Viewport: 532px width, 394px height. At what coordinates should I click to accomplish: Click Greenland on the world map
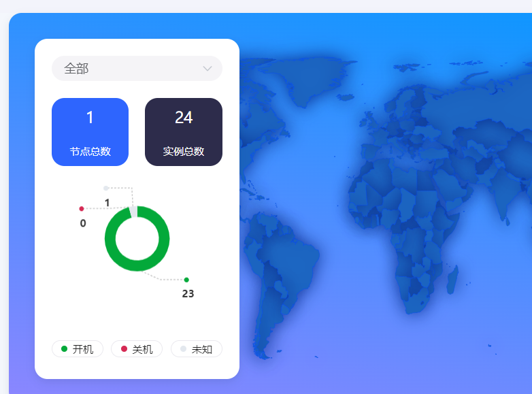[305, 80]
